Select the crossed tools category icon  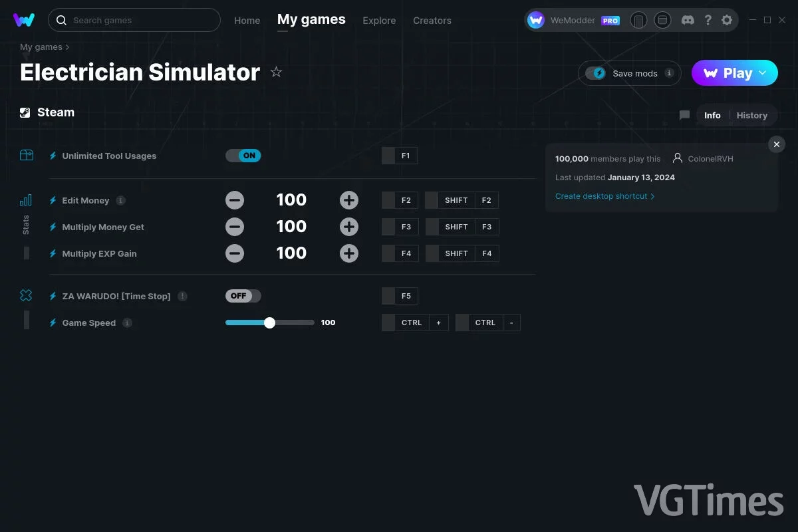pyautogui.click(x=26, y=295)
